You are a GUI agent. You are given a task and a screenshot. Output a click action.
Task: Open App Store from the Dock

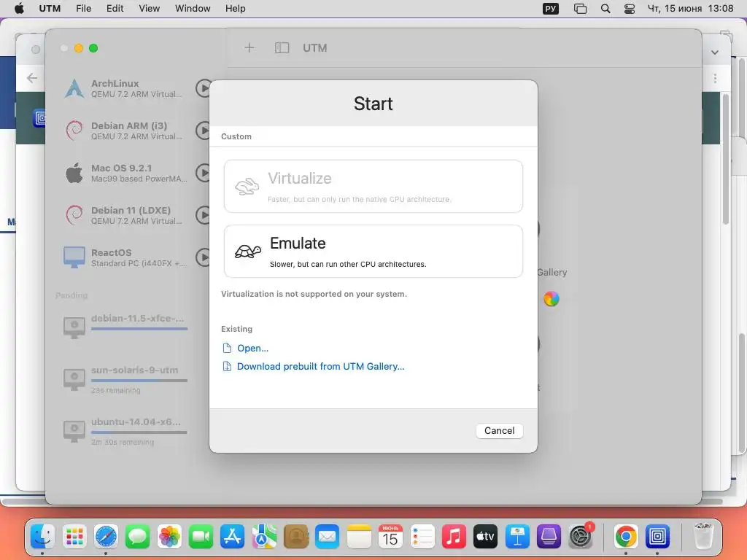pyautogui.click(x=233, y=537)
